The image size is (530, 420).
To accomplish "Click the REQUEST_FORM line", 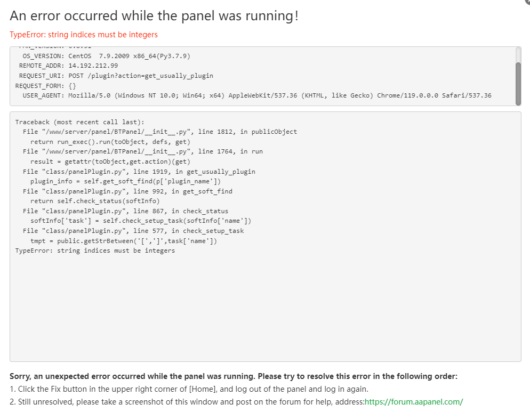I will (x=45, y=85).
